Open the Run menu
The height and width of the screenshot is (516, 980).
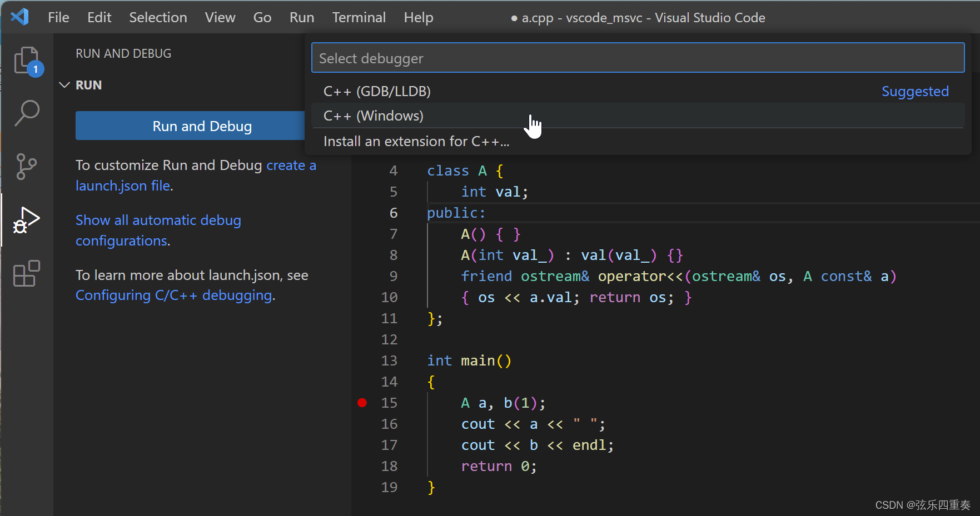(x=302, y=17)
